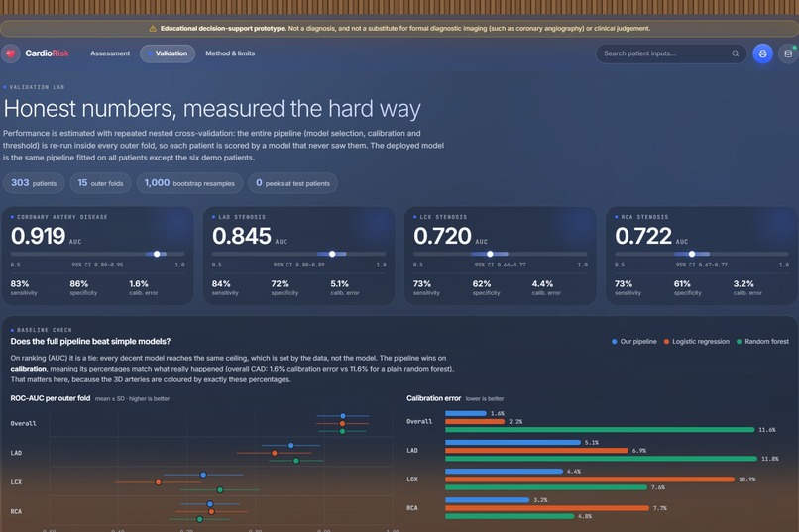
Task: Click 62% specificity in LCX Stenosis card
Action: pos(486,287)
